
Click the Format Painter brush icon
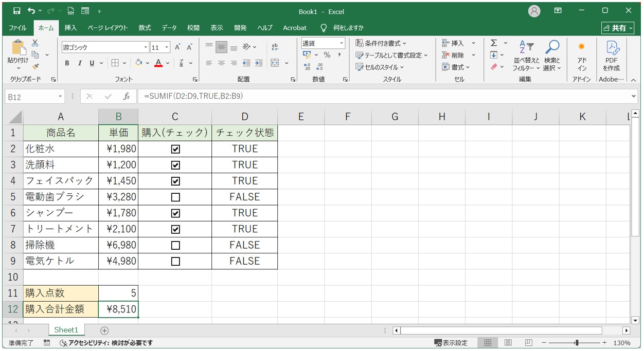35,66
